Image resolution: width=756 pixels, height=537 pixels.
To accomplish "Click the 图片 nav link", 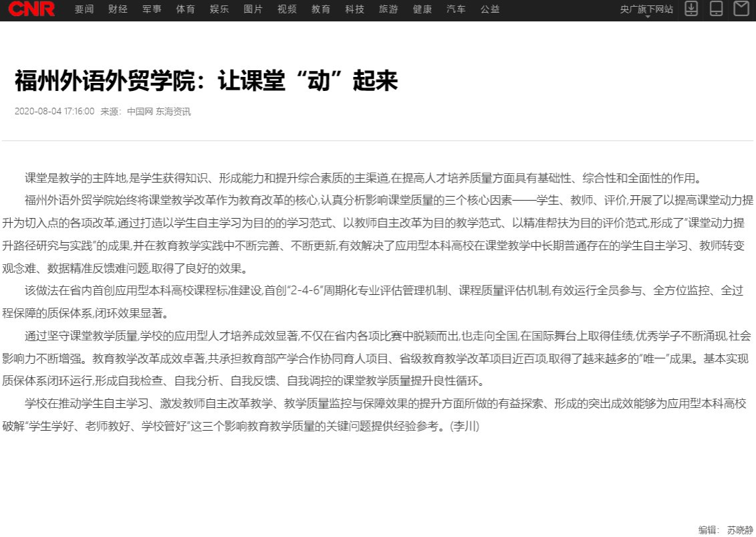I will click(253, 9).
